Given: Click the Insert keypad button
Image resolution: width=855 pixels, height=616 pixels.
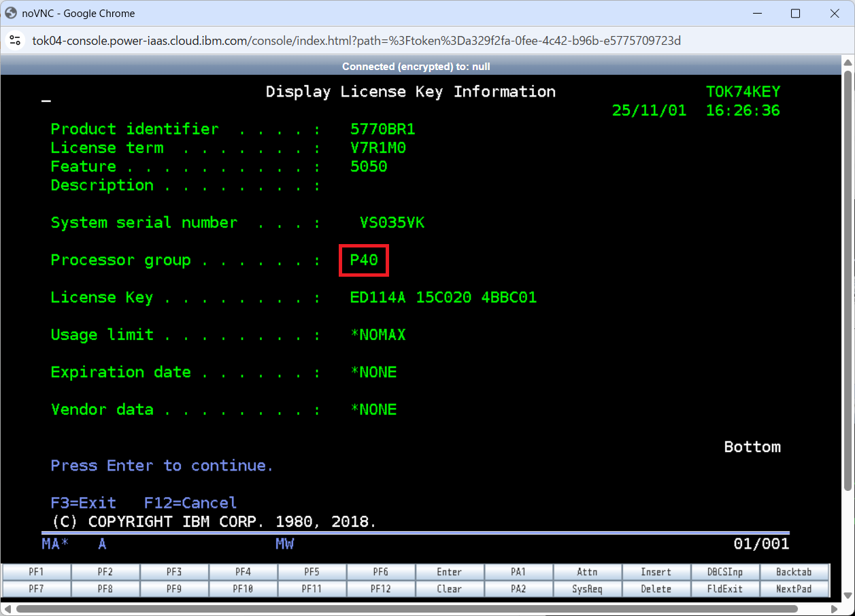Looking at the screenshot, I should click(656, 572).
